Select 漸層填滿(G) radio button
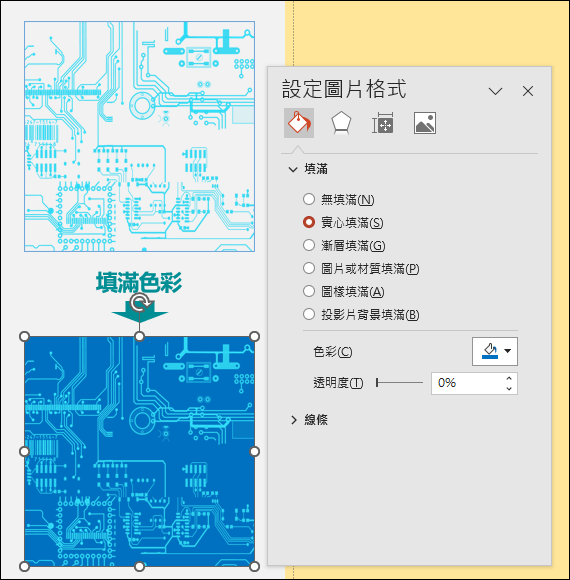570x580 pixels. 309,245
